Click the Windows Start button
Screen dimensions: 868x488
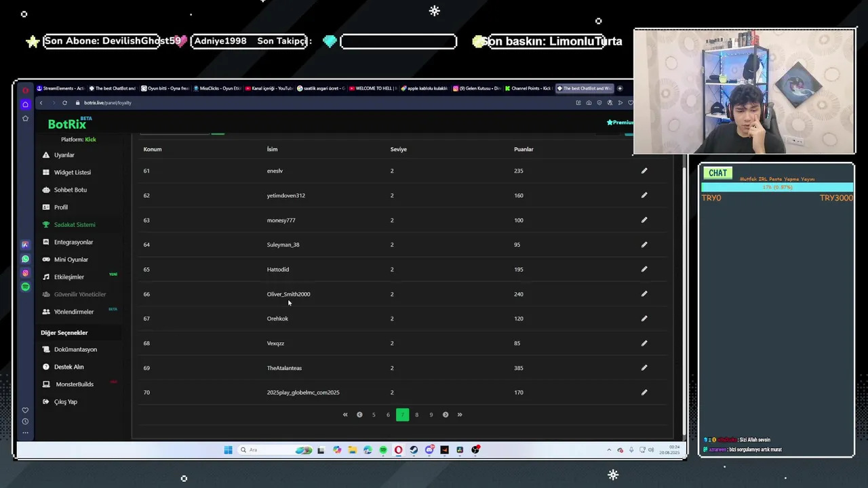[228, 450]
